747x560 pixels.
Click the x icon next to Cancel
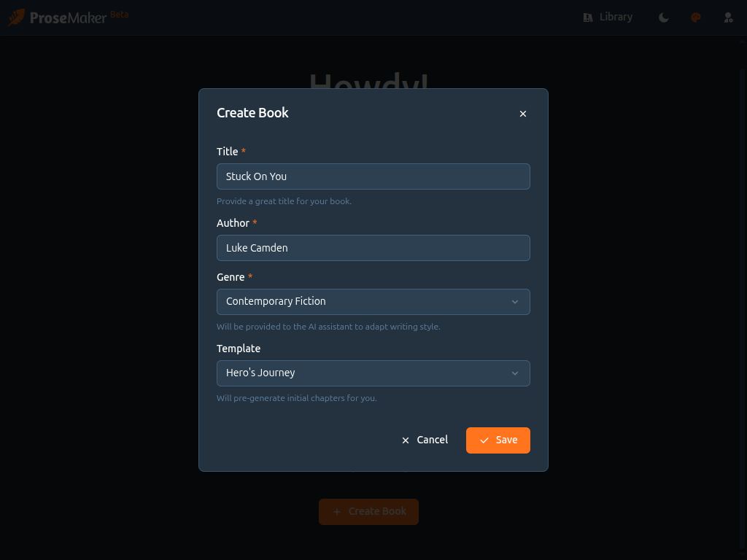pyautogui.click(x=406, y=440)
